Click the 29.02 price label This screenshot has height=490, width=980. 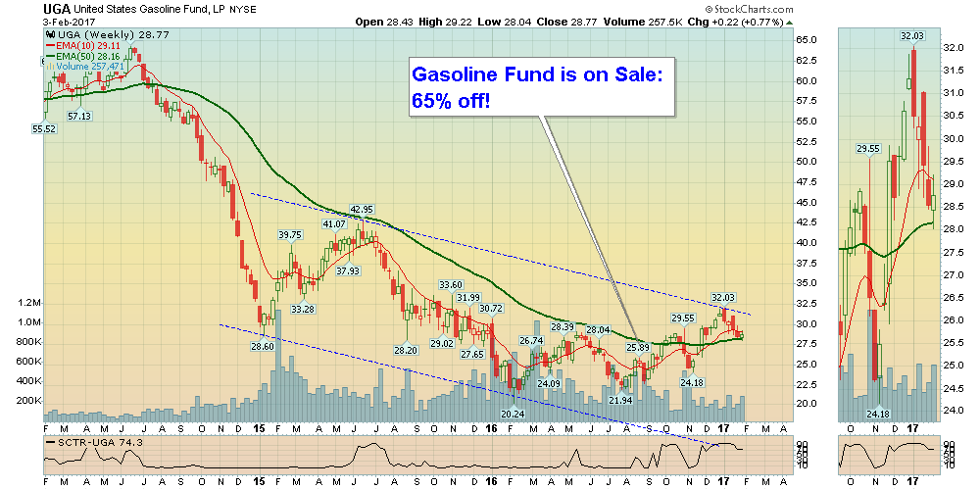(x=441, y=343)
